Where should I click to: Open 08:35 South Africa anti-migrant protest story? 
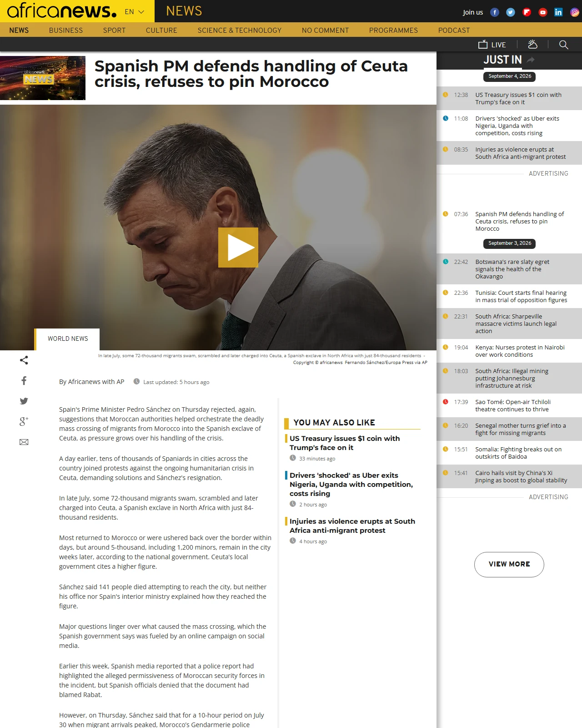509,153
